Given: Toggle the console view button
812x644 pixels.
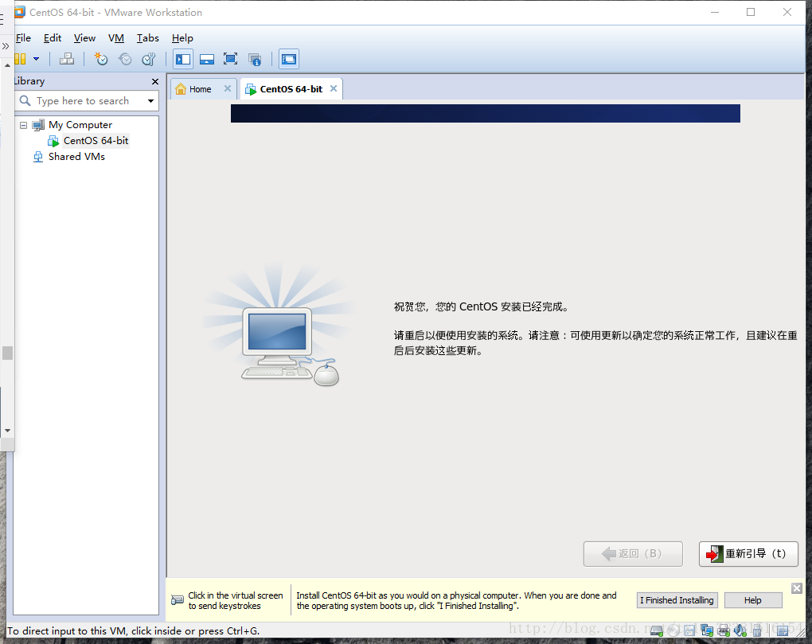Looking at the screenshot, I should 288,59.
